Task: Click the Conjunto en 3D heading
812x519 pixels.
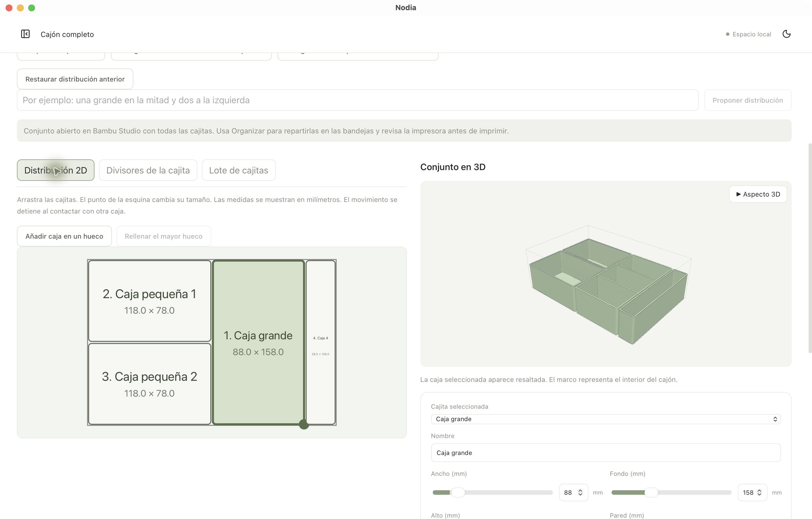Action: pyautogui.click(x=453, y=167)
